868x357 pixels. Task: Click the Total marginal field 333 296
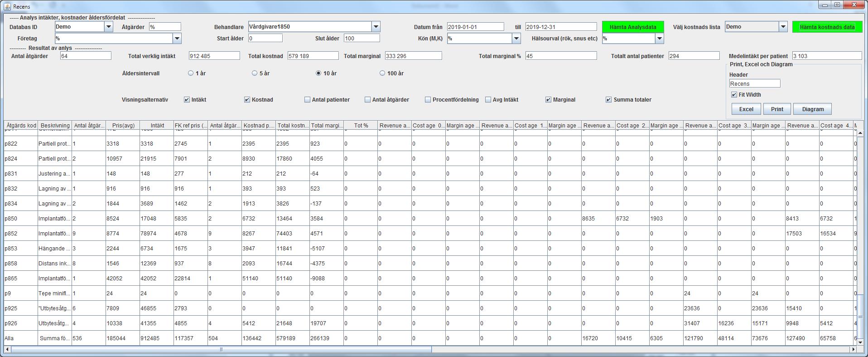tap(413, 56)
